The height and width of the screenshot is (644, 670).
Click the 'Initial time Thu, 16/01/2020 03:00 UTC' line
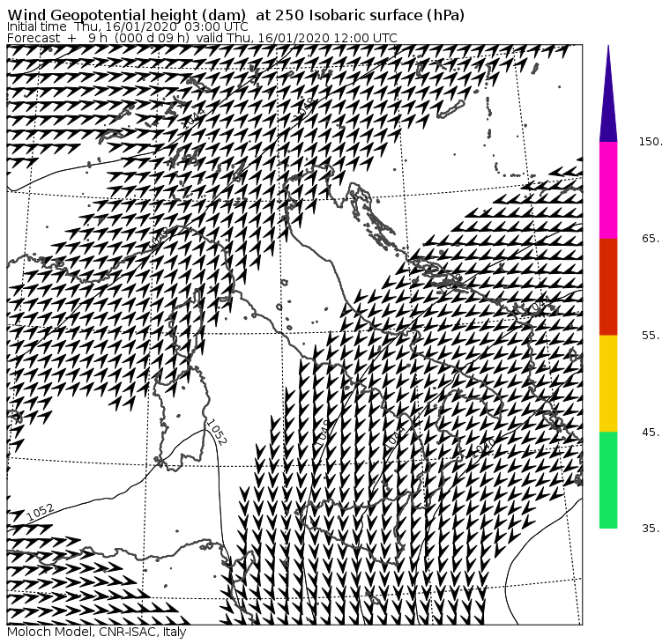point(127,26)
